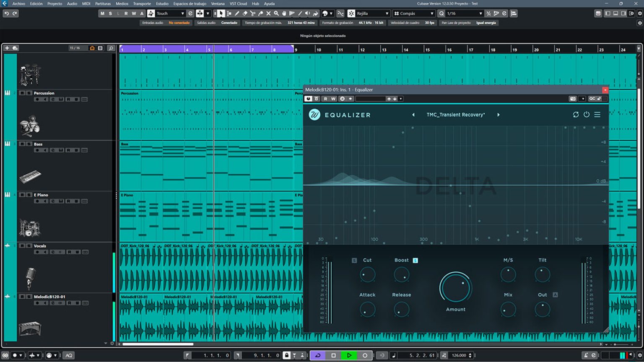This screenshot has height=362, width=644.
Task: Open the VST Cloud menu
Action: tap(238, 3)
